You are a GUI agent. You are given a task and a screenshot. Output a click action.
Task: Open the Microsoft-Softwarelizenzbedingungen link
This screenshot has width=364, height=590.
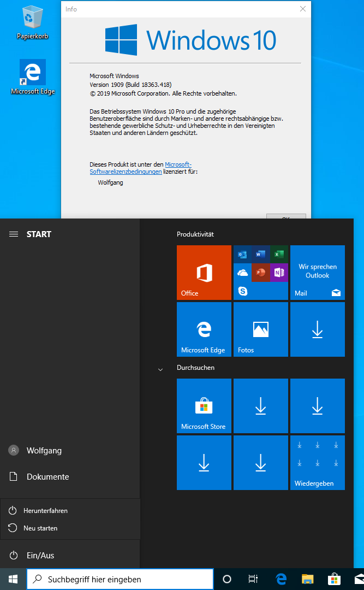coord(141,168)
